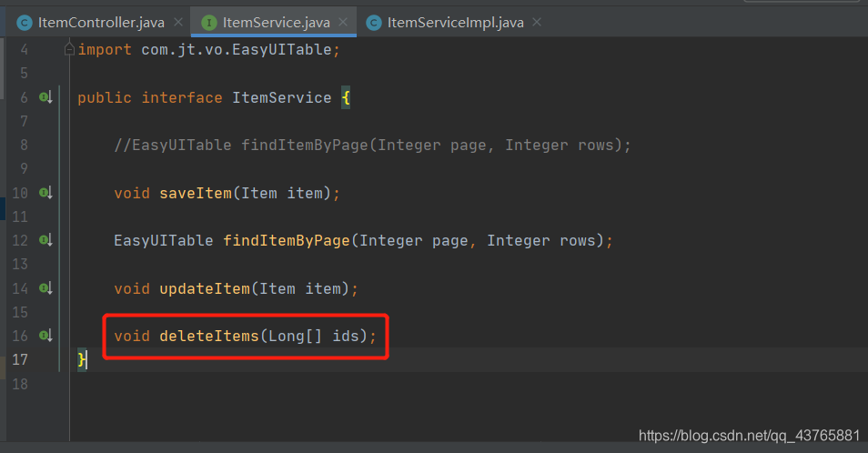Click the deleteItems method name
Image resolution: width=868 pixels, height=453 pixels.
tap(209, 336)
